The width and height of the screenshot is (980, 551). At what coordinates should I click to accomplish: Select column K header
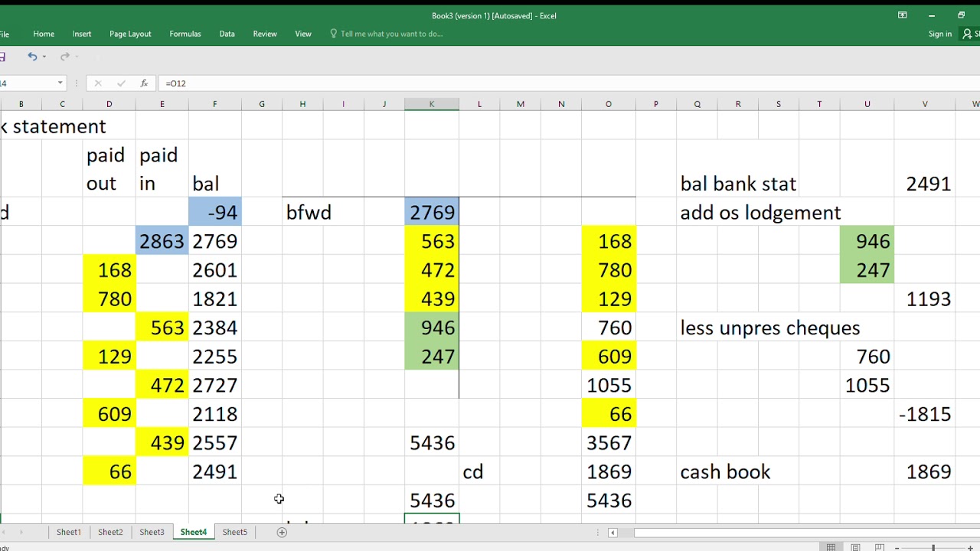432,104
